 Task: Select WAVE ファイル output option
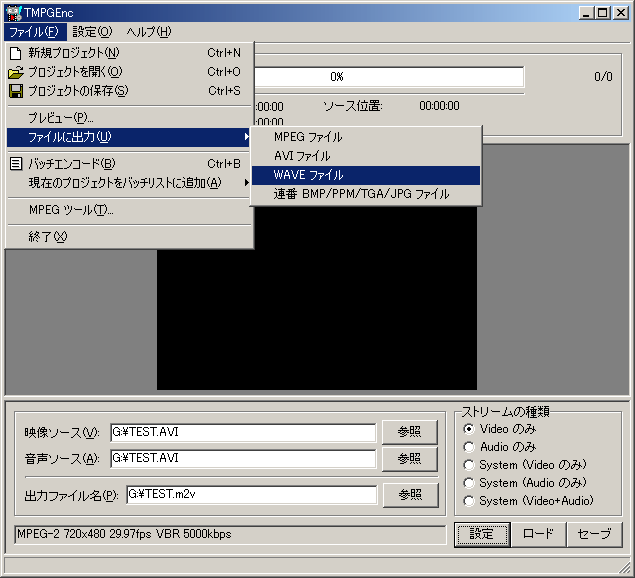tap(366, 175)
